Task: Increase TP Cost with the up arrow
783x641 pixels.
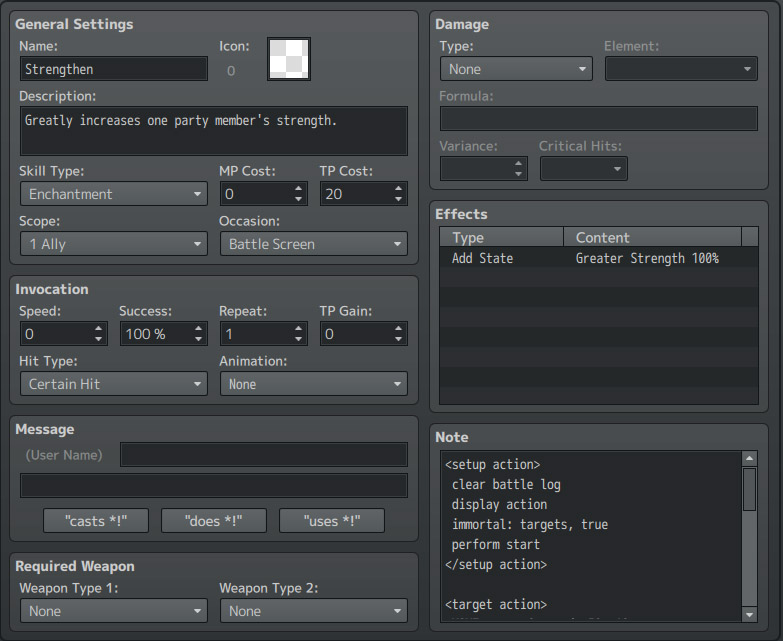Action: point(398,188)
